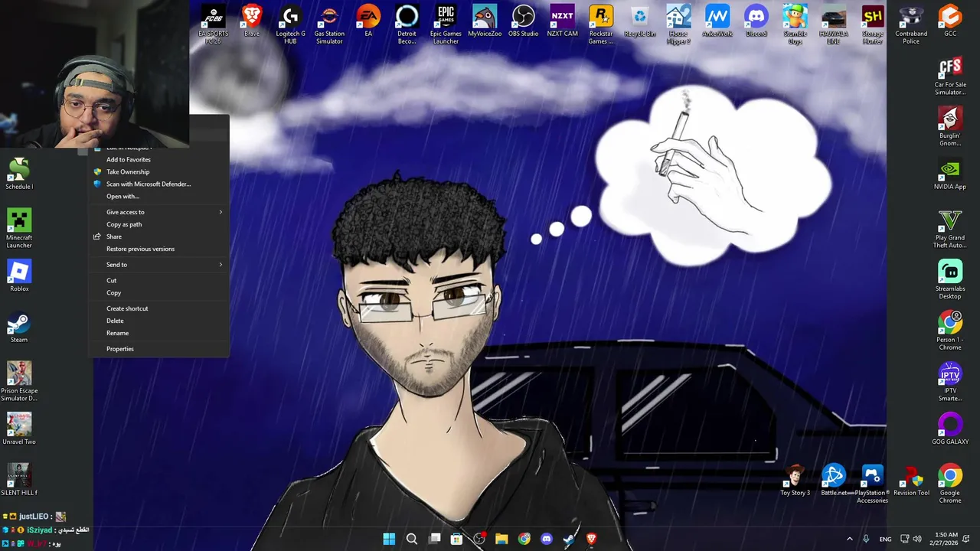
Task: Choose Open with... in context menu
Action: point(159,197)
